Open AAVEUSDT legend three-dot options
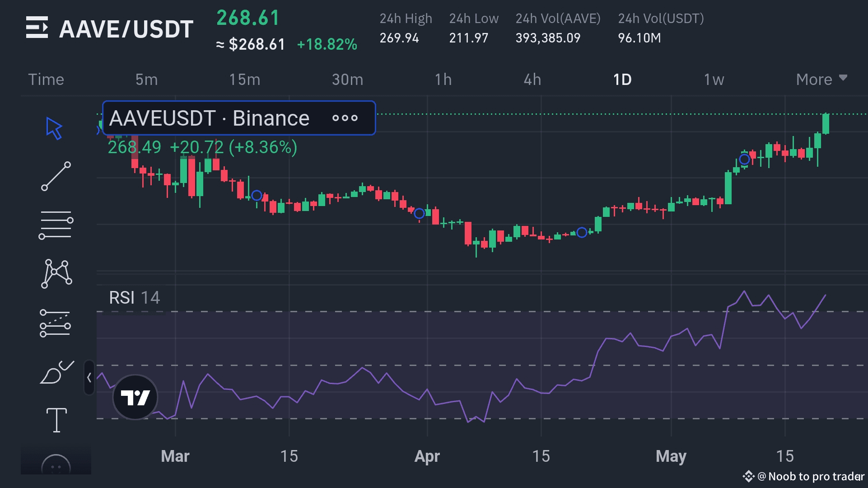 click(345, 118)
